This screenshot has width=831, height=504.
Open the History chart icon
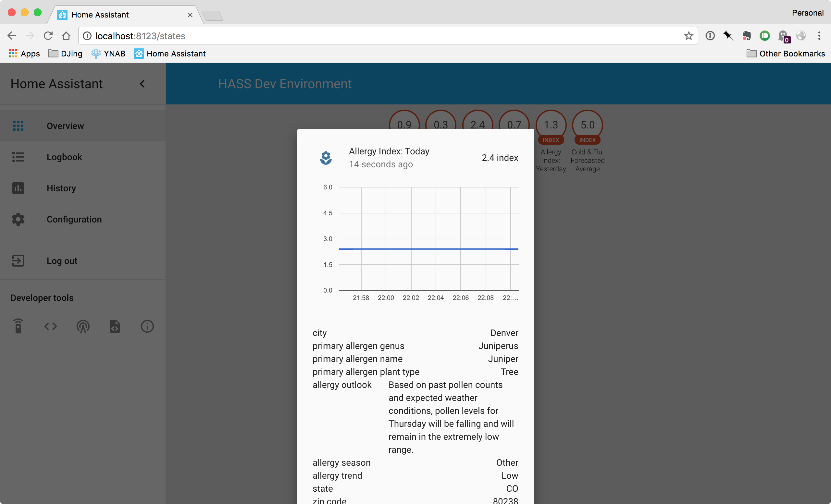point(18,188)
